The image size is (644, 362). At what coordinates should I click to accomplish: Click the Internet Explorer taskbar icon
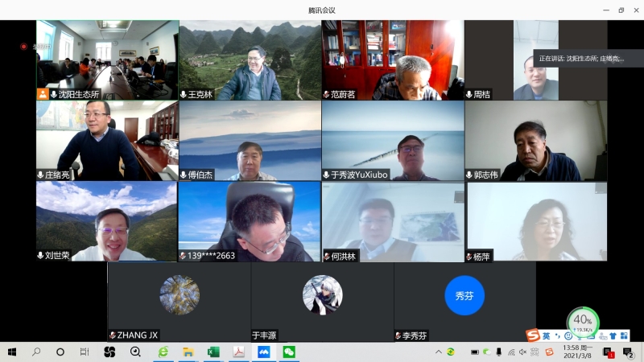[163, 352]
